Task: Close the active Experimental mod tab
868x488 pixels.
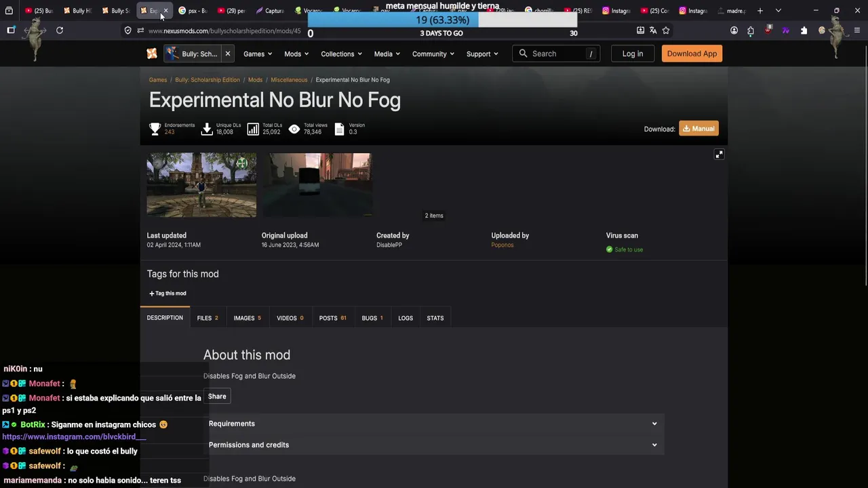Action: (x=165, y=11)
